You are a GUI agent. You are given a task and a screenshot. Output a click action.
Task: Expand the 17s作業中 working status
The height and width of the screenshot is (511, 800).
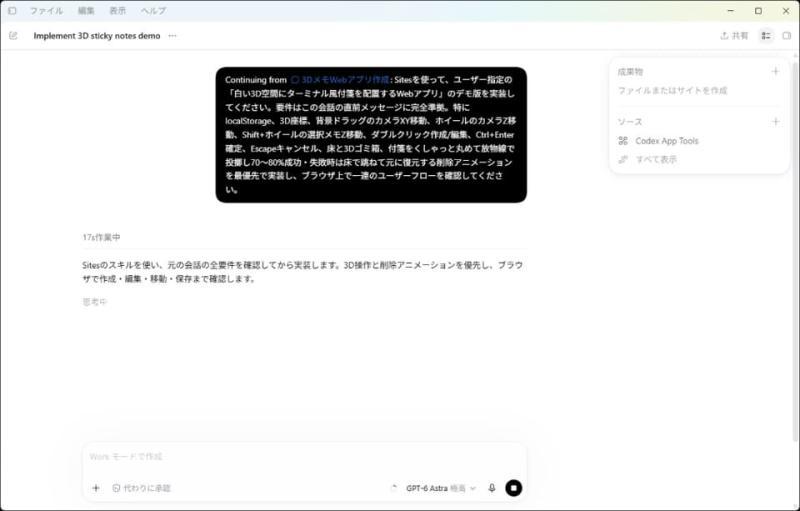click(x=102, y=237)
